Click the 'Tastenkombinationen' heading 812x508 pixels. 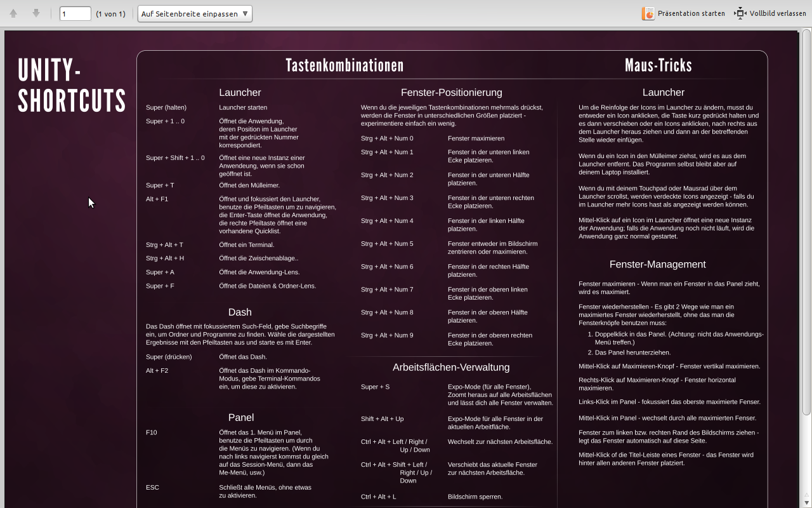point(344,65)
